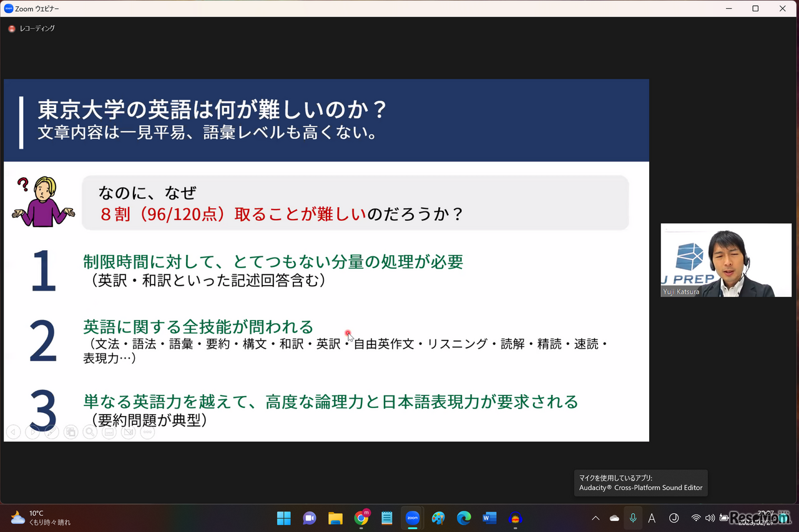This screenshot has height=532, width=799.
Task: Go back using the previous slide arrow
Action: click(x=13, y=432)
